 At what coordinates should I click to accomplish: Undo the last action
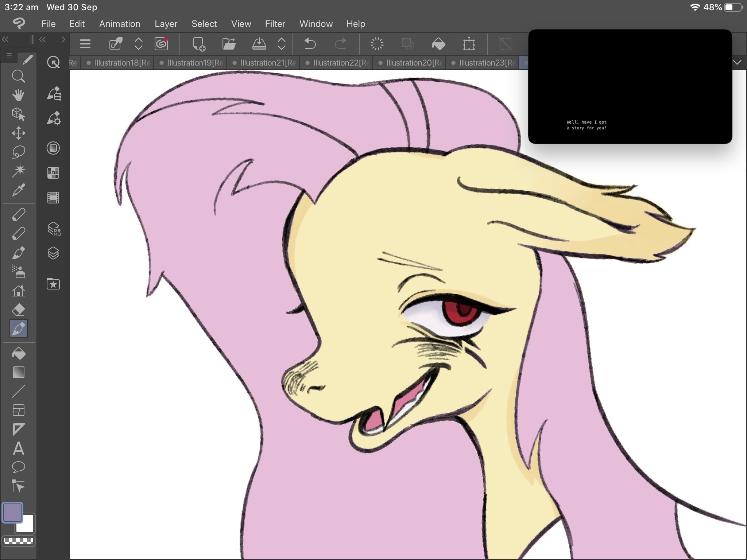[310, 44]
